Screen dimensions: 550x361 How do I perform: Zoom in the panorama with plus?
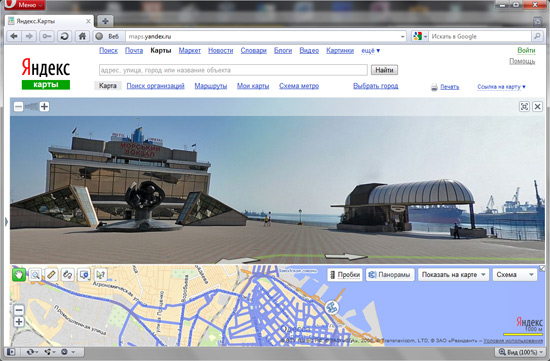pyautogui.click(x=44, y=107)
